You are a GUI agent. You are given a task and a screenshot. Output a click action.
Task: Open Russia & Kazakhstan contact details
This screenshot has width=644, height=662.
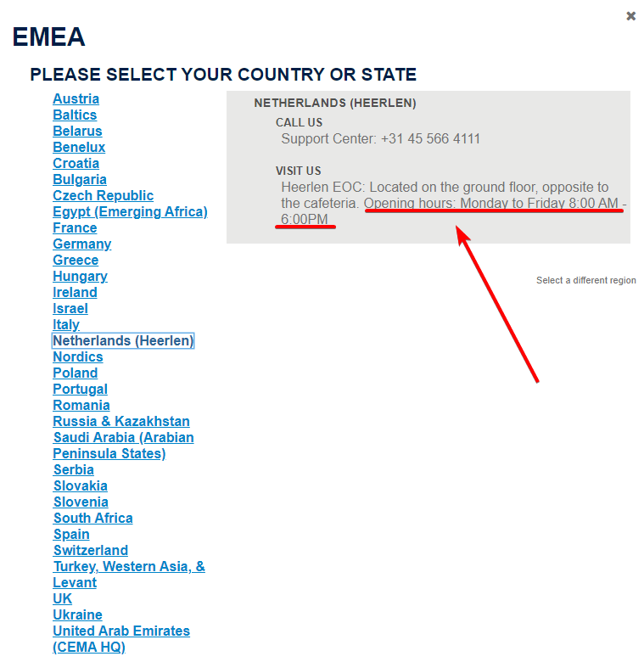tap(121, 421)
